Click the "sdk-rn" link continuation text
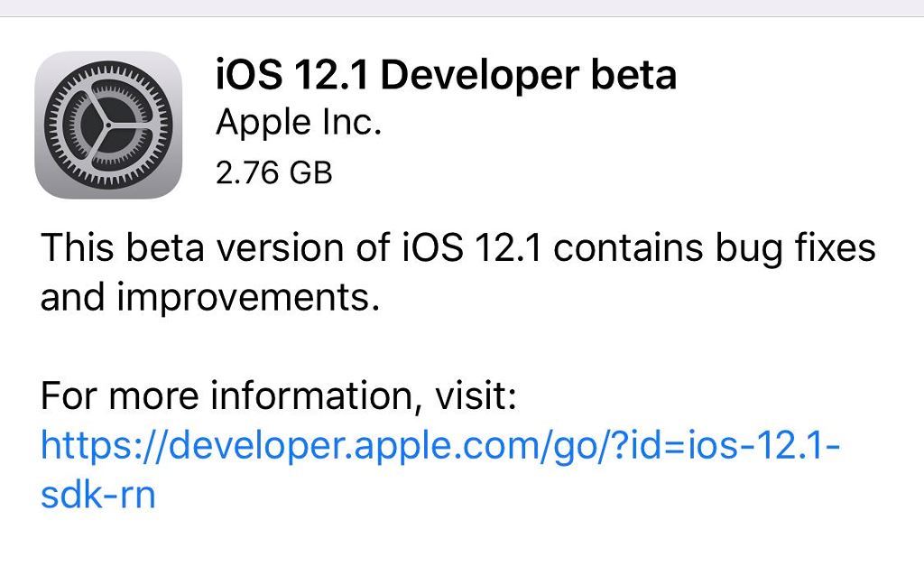 click(97, 496)
